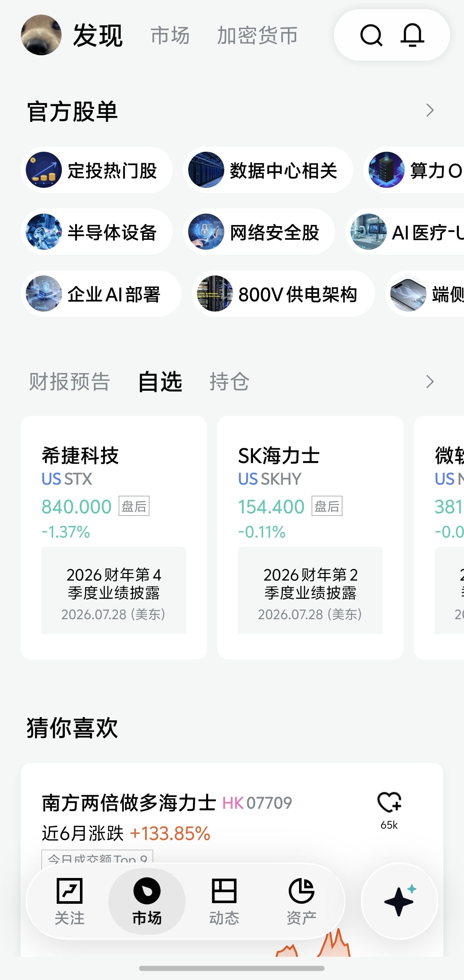Image resolution: width=464 pixels, height=980 pixels.
Task: Add 南方两倍做多海力士 to favorites
Action: (x=390, y=803)
